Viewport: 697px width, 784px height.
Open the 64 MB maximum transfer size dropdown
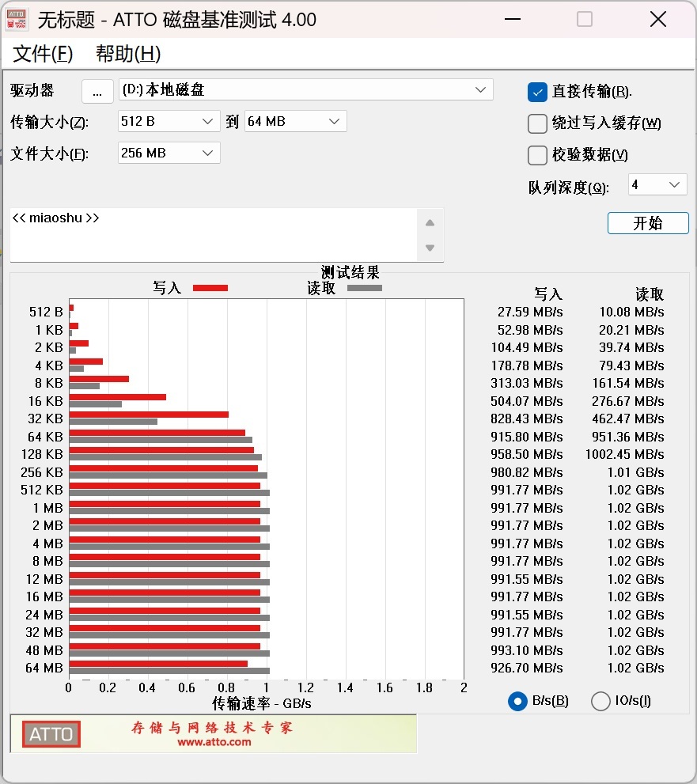pos(296,121)
